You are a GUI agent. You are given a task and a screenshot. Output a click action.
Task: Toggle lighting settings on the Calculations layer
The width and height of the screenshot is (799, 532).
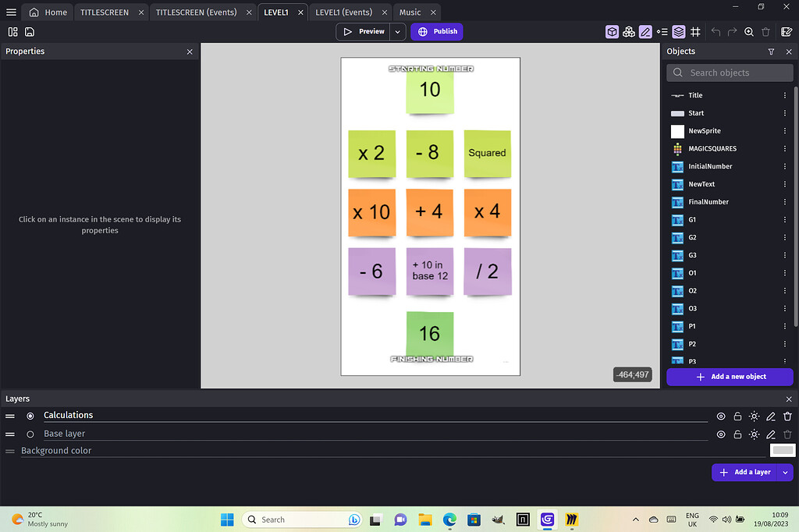[x=754, y=416]
